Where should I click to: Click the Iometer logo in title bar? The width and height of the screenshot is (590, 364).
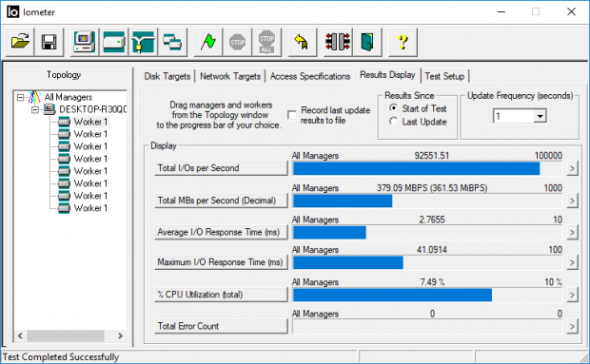tap(12, 12)
